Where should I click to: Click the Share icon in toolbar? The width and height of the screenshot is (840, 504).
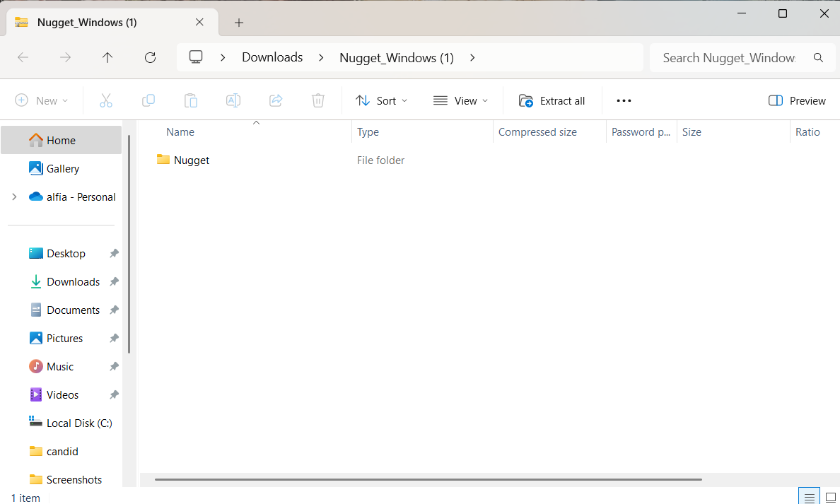tap(276, 100)
